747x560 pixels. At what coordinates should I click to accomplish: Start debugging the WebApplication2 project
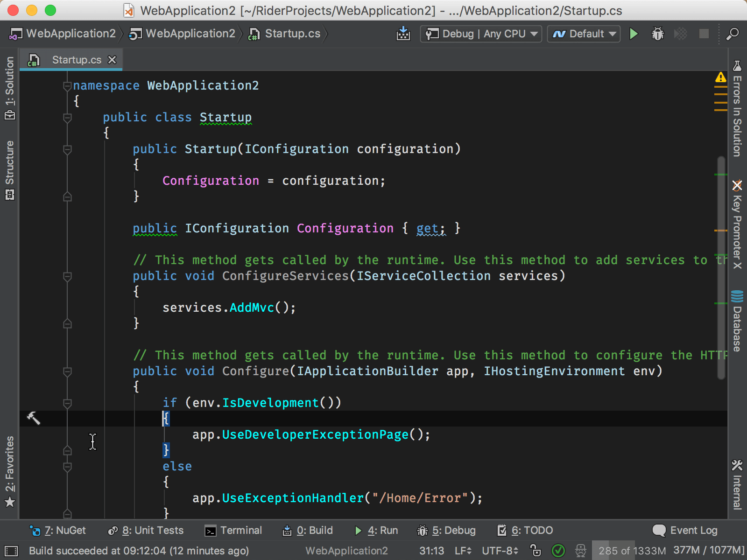click(657, 34)
